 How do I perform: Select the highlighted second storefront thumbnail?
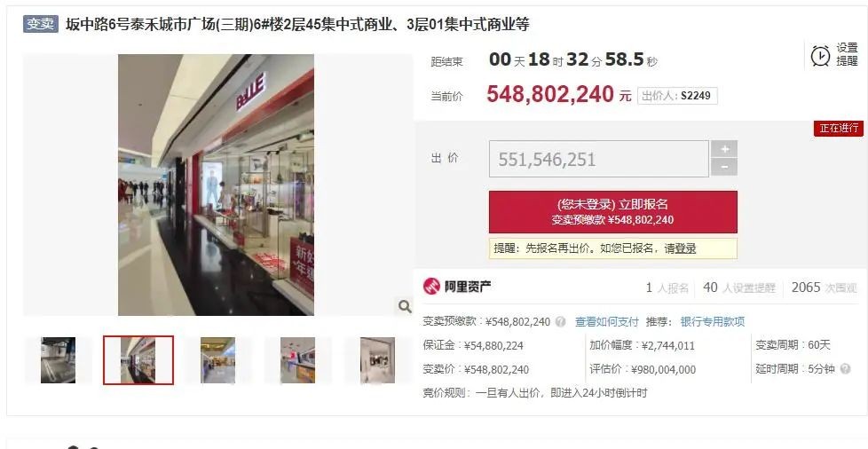point(138,360)
